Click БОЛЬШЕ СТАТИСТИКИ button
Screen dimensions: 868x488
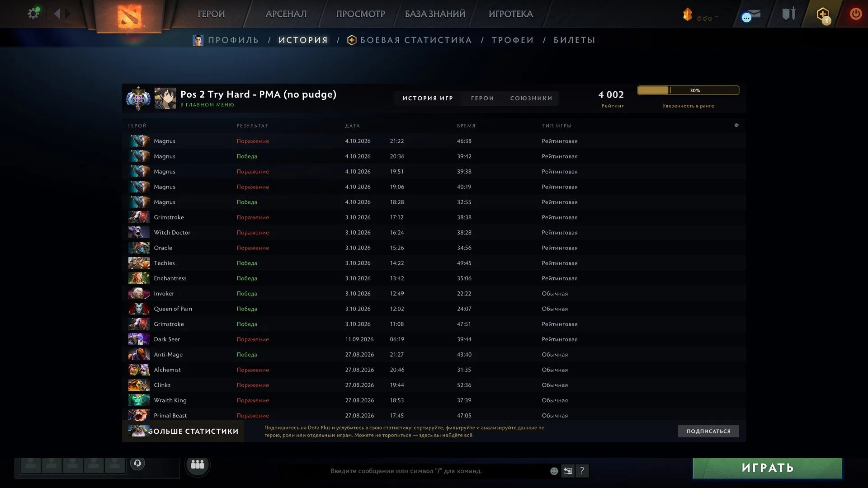[x=184, y=431]
